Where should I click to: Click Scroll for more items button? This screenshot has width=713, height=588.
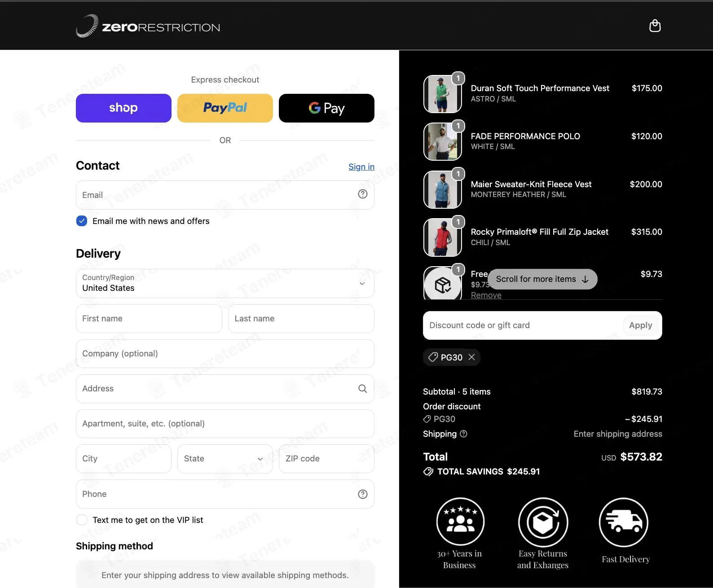pos(542,279)
